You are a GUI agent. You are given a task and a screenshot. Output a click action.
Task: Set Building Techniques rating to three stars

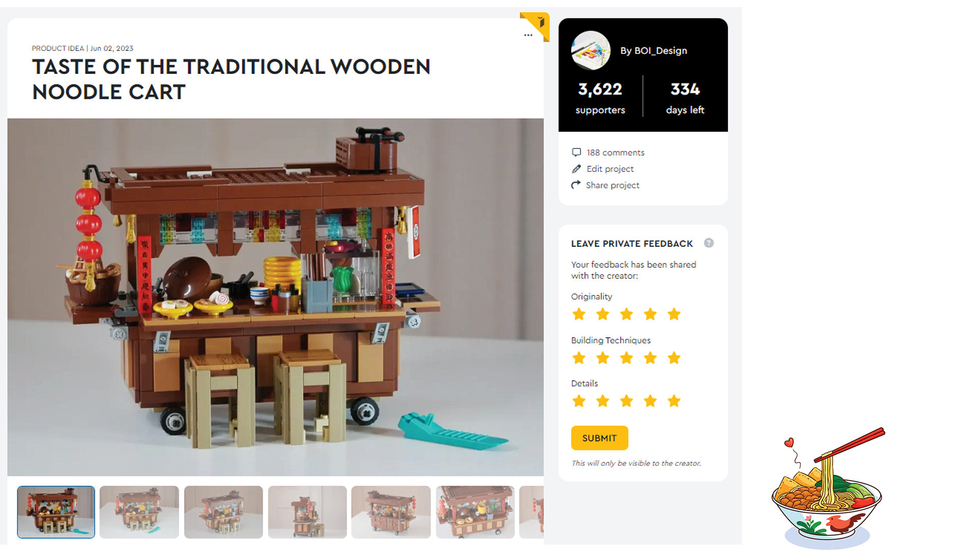[x=626, y=358]
